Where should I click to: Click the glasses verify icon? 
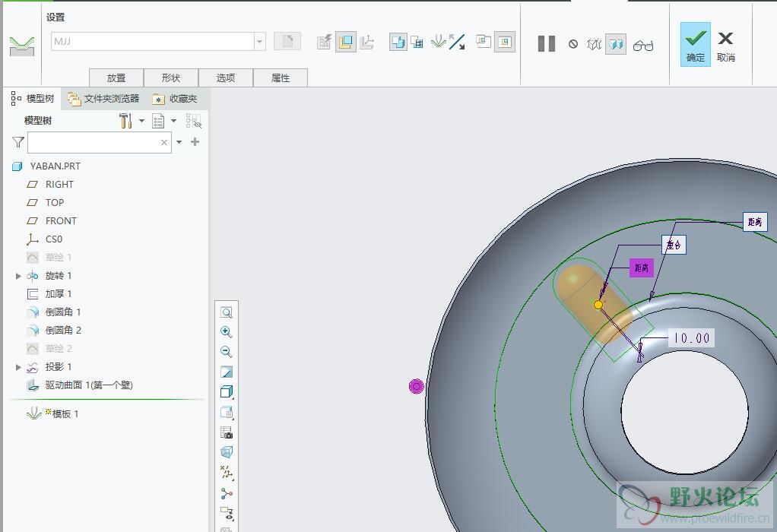click(x=642, y=45)
